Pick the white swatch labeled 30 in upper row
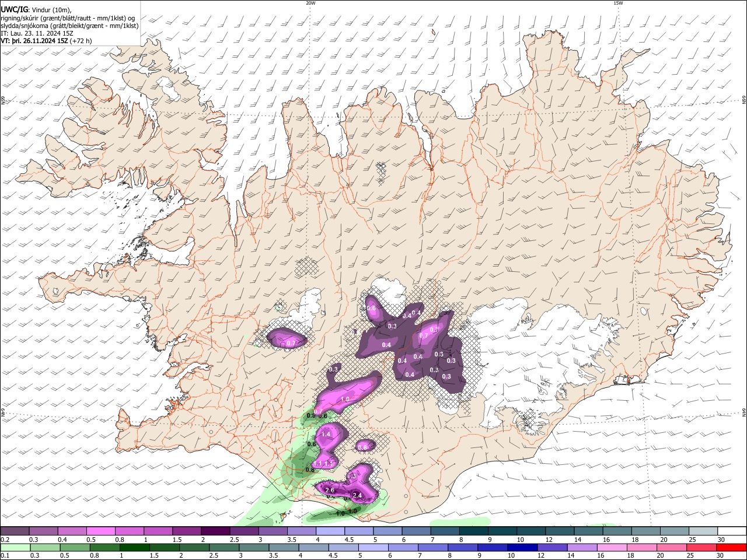The width and height of the screenshot is (747, 560). point(733,531)
